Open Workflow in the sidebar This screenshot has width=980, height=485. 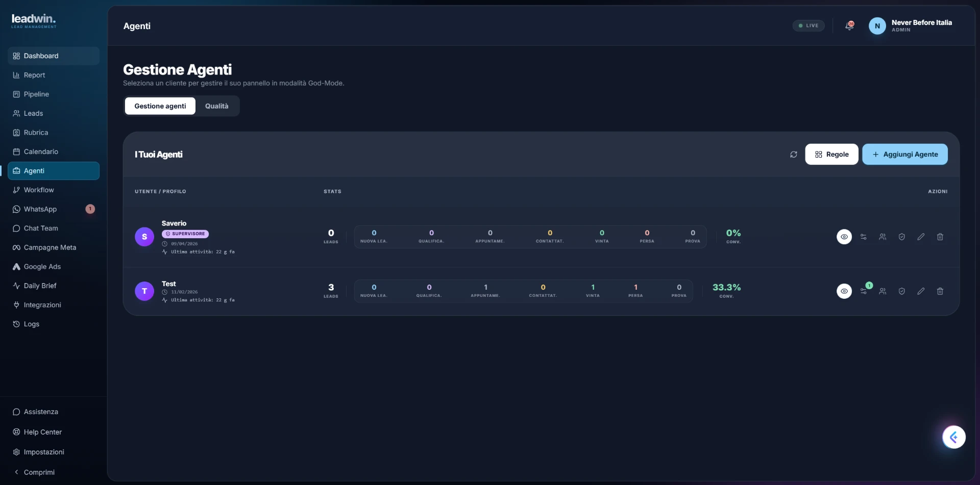coord(54,190)
